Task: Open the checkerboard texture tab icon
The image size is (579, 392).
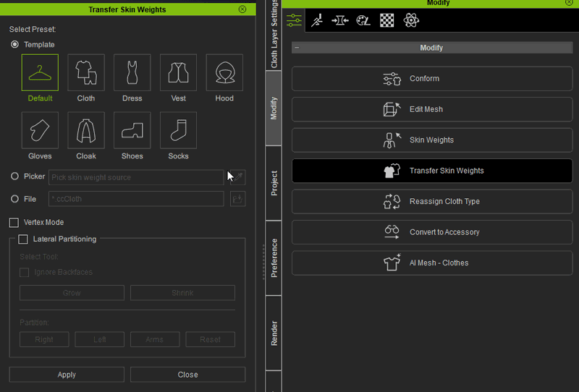Action: point(387,20)
